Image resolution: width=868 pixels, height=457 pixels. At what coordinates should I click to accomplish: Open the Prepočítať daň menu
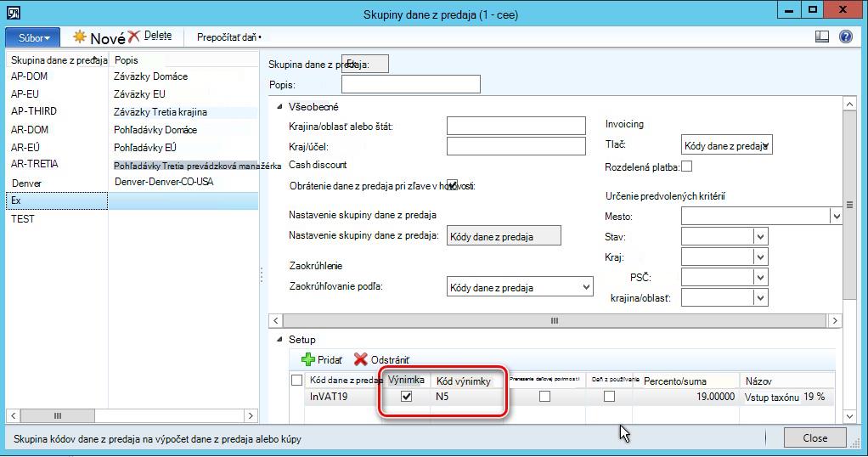click(228, 37)
